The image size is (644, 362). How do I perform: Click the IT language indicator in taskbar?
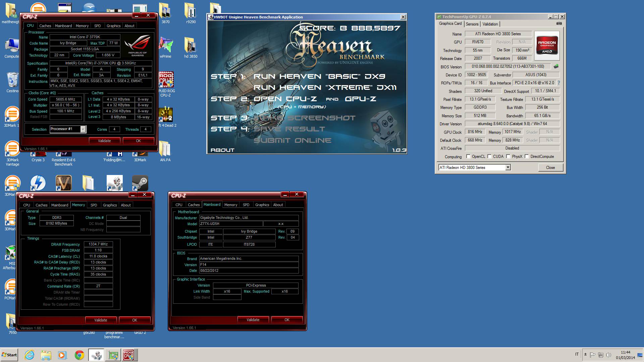(577, 354)
